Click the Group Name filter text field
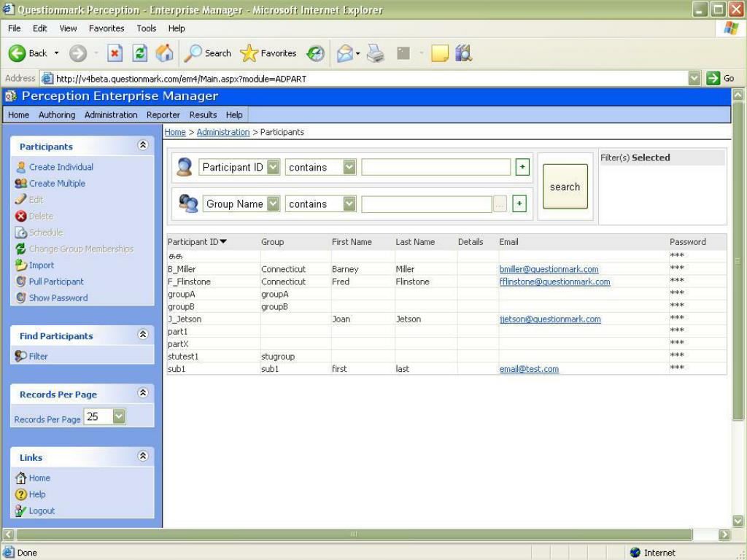 point(426,204)
